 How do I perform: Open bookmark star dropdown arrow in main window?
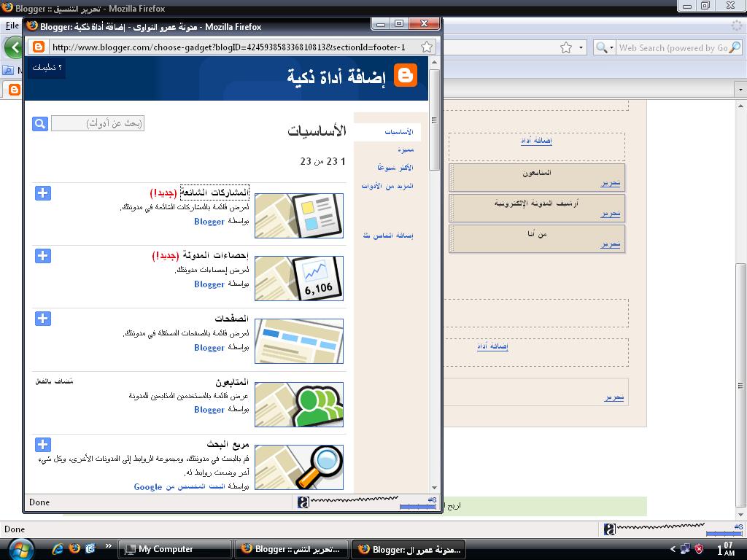(x=581, y=47)
